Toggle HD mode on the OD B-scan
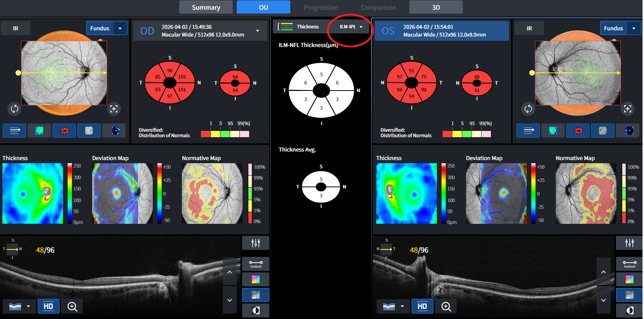644x319 pixels. pyautogui.click(x=49, y=307)
